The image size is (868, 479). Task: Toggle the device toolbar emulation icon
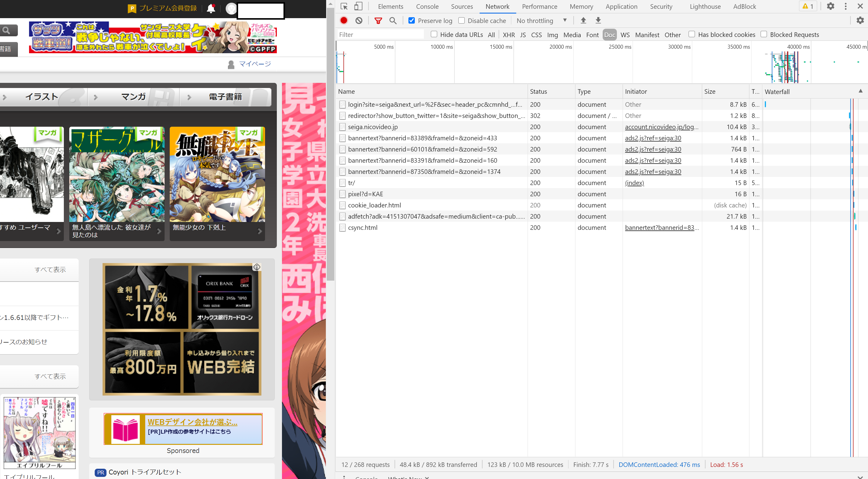pyautogui.click(x=358, y=6)
